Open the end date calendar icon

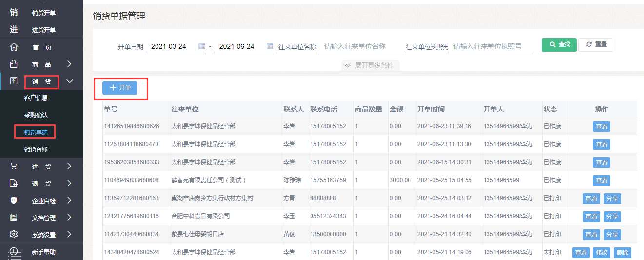click(270, 46)
